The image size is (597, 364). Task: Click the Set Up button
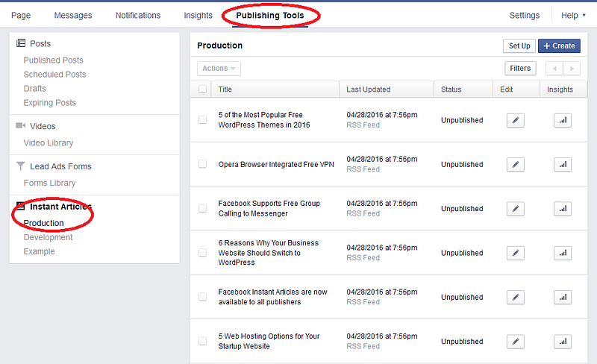[519, 45]
